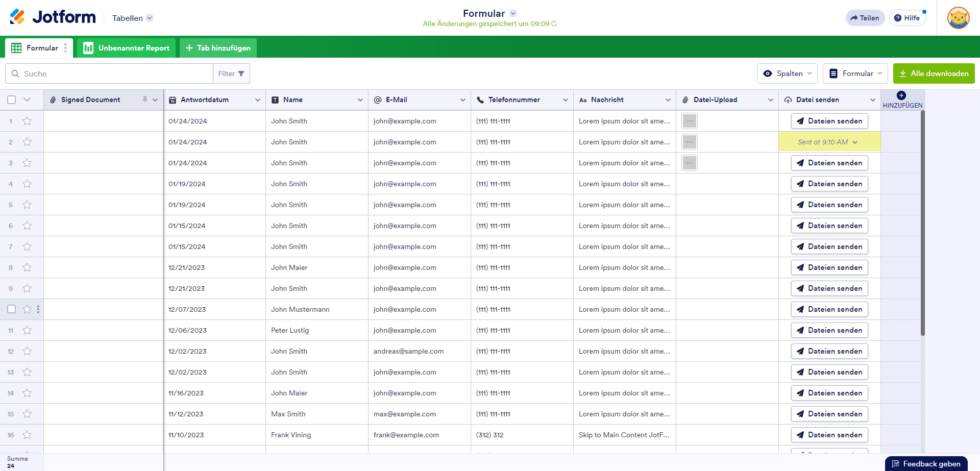Open the uploaded file thumbnail in row 2
This screenshot has width=980, height=471.
click(689, 142)
